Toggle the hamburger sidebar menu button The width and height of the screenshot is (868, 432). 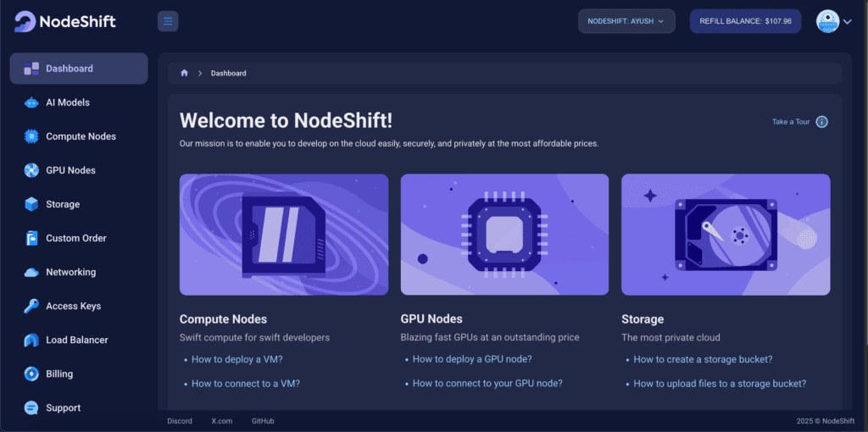coord(168,21)
